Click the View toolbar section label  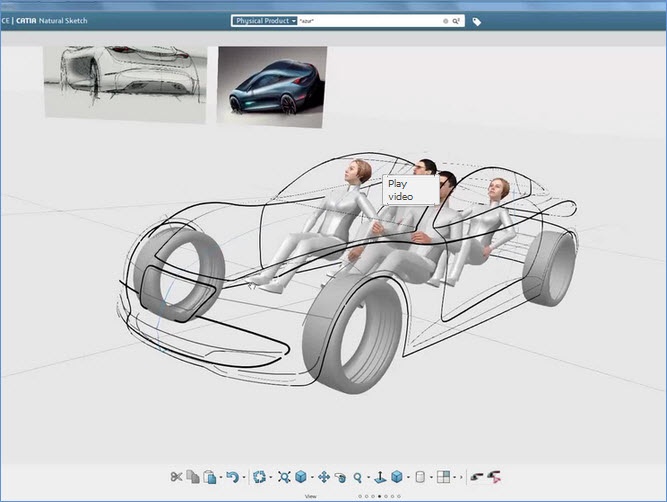pyautogui.click(x=311, y=496)
